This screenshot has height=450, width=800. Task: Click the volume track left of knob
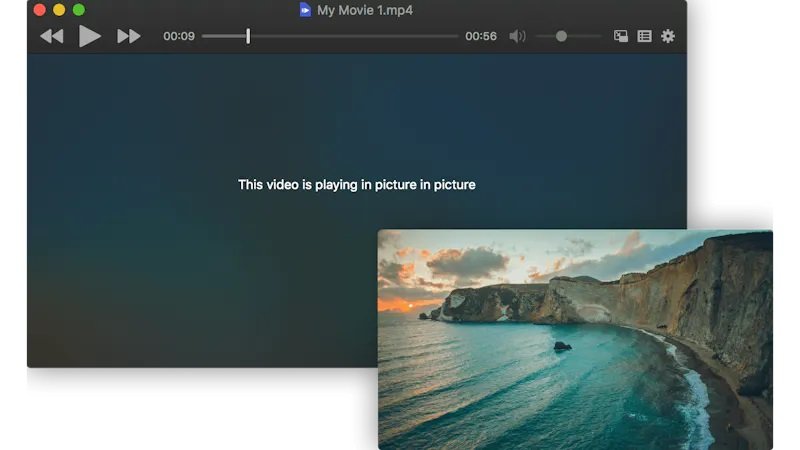point(545,36)
